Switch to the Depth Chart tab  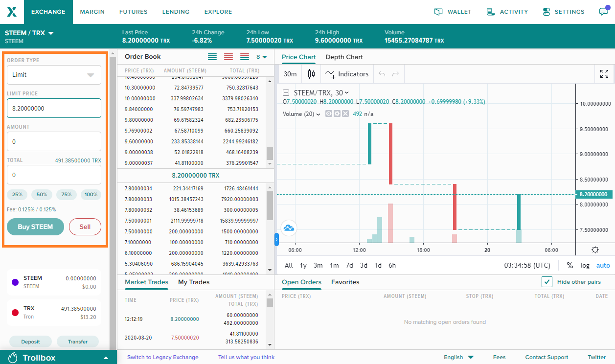click(344, 57)
